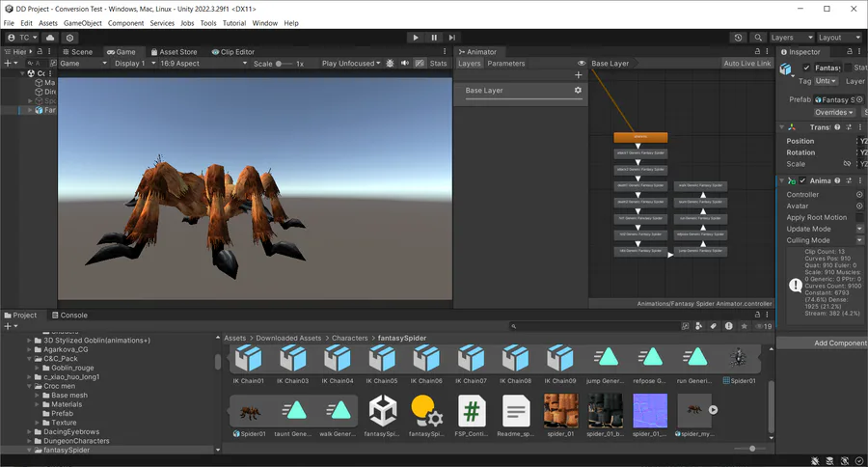Click the plus to add Animator layer
This screenshot has width=868, height=467.
578,75
